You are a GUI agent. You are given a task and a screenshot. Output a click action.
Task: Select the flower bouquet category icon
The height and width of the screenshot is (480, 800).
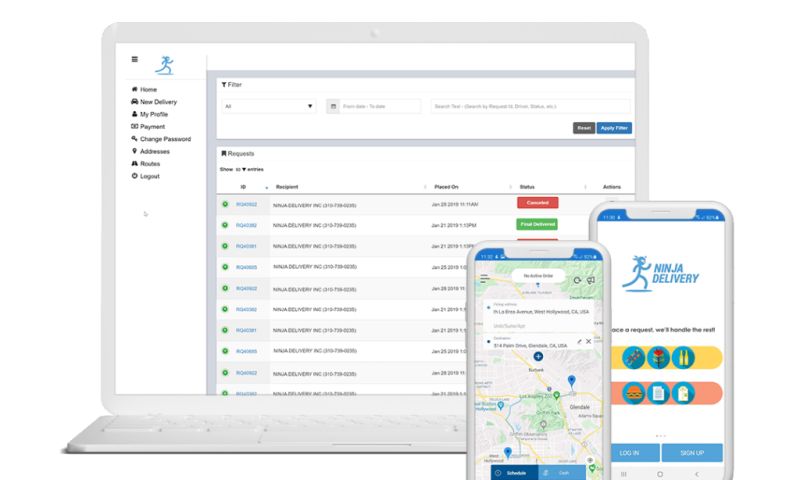658,357
